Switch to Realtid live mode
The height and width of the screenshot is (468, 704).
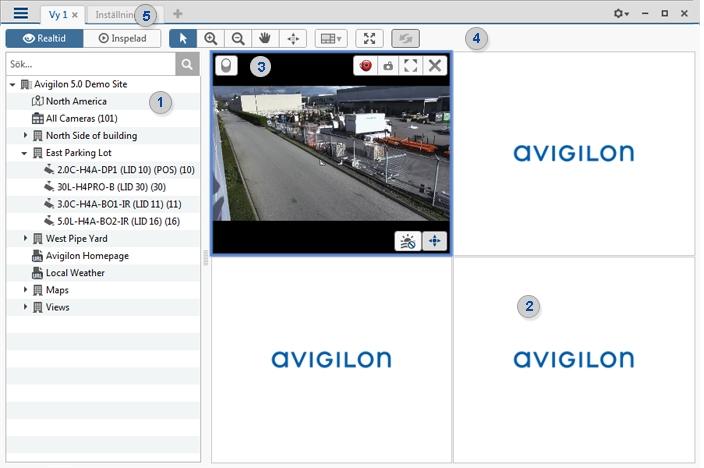44,39
